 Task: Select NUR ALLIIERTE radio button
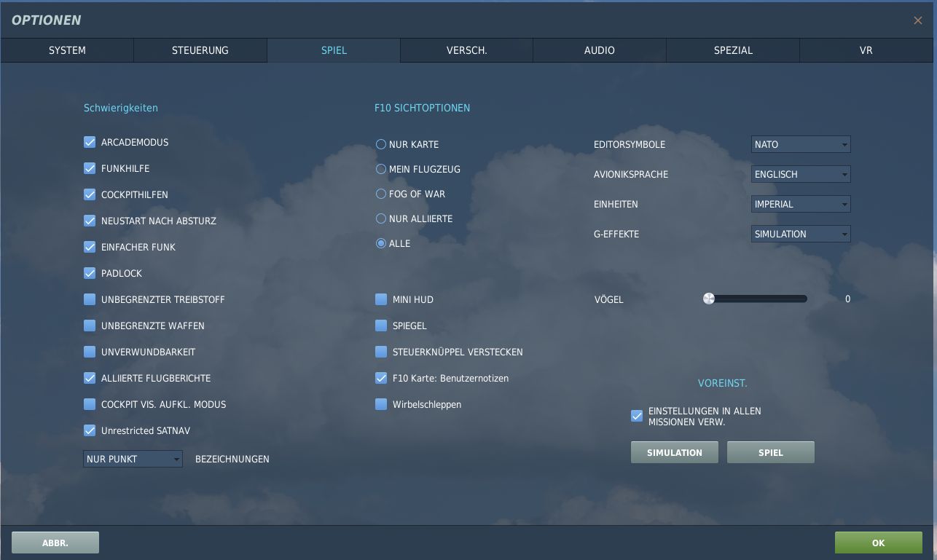click(x=380, y=218)
